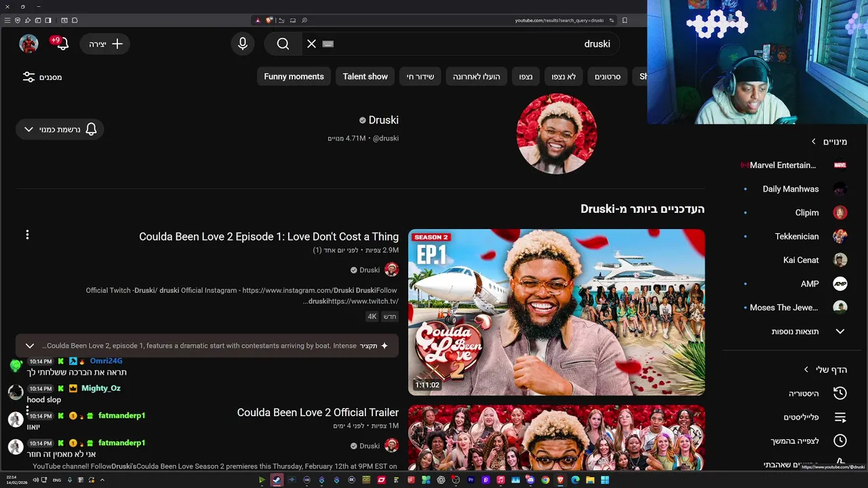Open File Explorer from the taskbar
868x488 pixels.
(x=590, y=480)
